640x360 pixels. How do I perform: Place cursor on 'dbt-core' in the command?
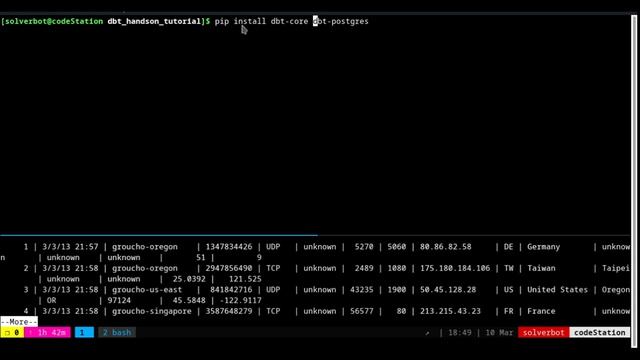click(289, 21)
